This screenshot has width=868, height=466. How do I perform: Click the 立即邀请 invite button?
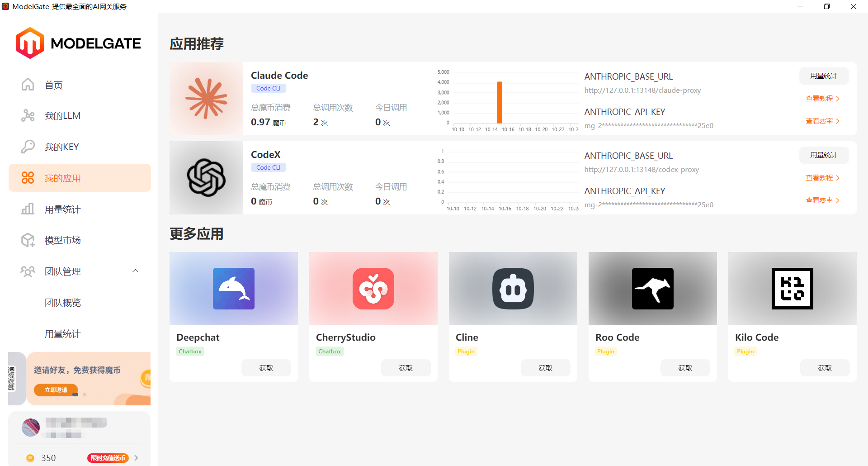pos(56,390)
